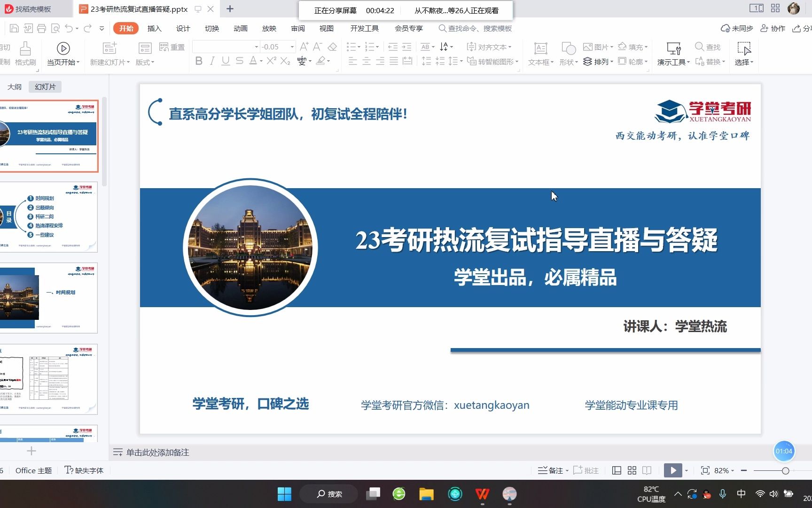This screenshot has width=812, height=508.
Task: Toggle Underline formatting
Action: [x=226, y=61]
